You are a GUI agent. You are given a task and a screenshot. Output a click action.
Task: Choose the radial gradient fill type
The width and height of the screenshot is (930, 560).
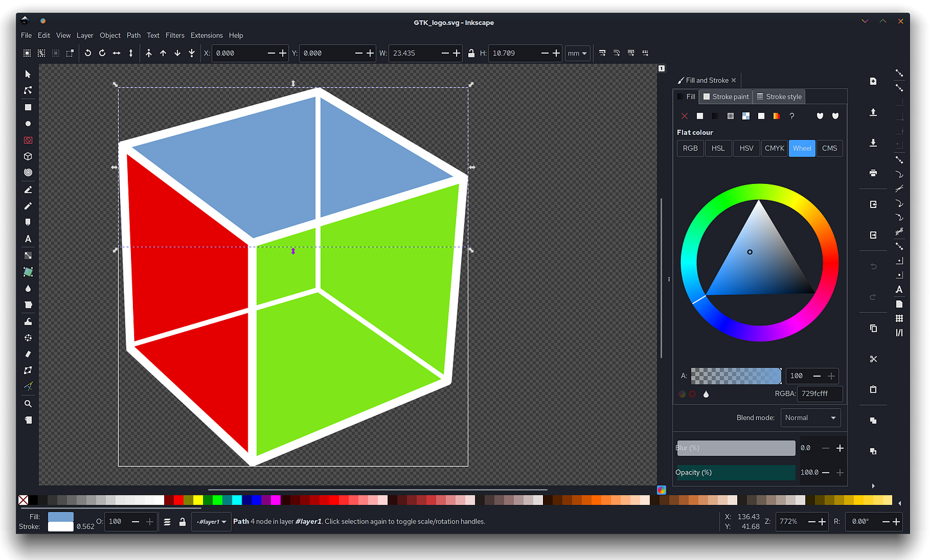pos(731,116)
